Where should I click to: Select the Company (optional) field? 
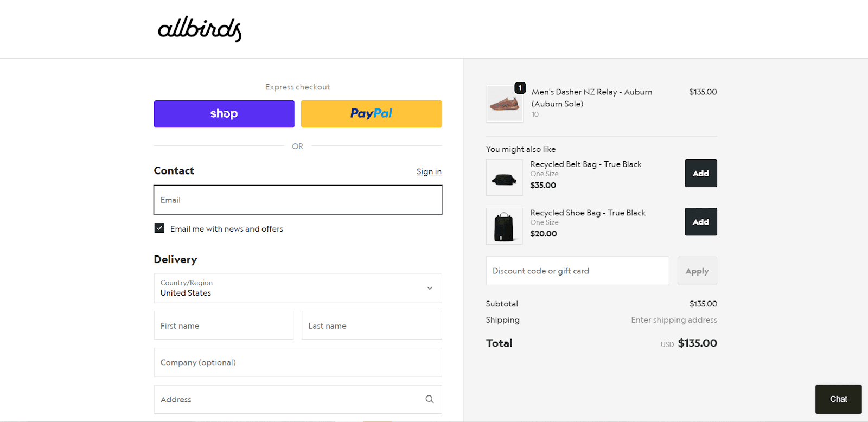[298, 362]
